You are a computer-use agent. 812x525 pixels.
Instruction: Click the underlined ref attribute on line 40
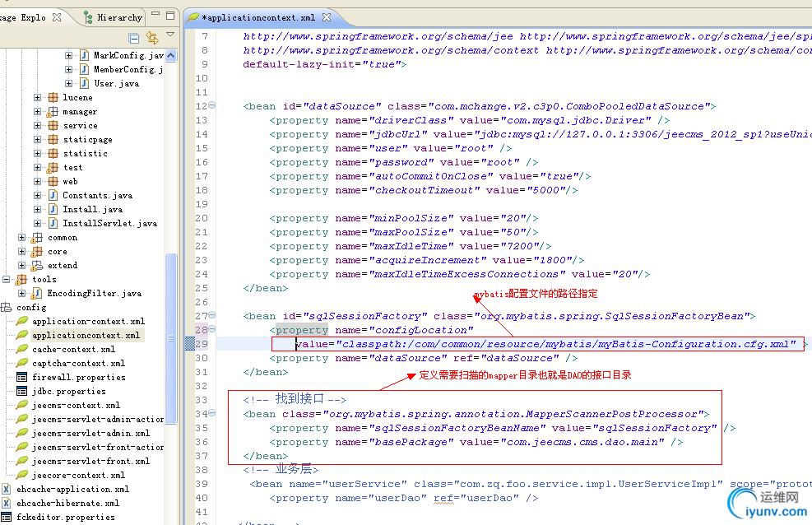443,498
